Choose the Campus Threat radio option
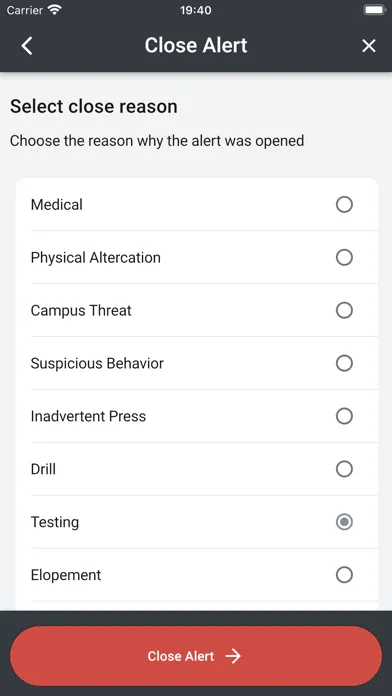This screenshot has height=696, width=392. coord(344,310)
